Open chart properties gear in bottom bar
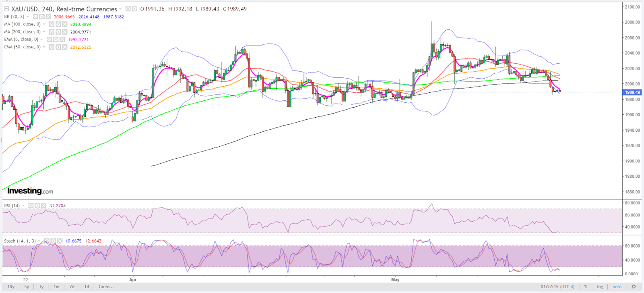 pos(634,287)
